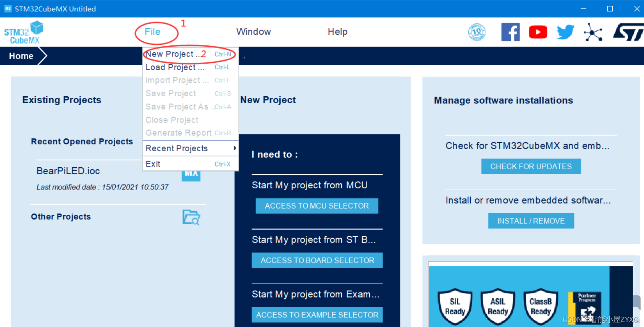Screen dimensions: 644x327
Task: Click the SIL Ready shield badge
Action: tap(455, 306)
